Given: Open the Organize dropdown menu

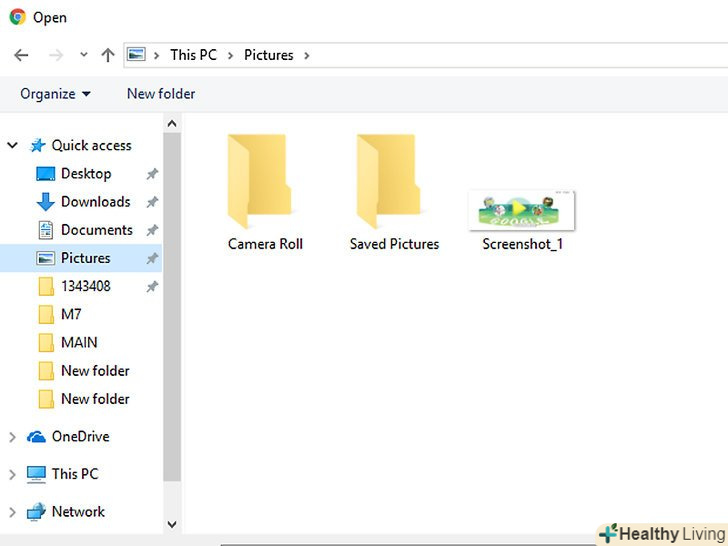Looking at the screenshot, I should (x=55, y=94).
